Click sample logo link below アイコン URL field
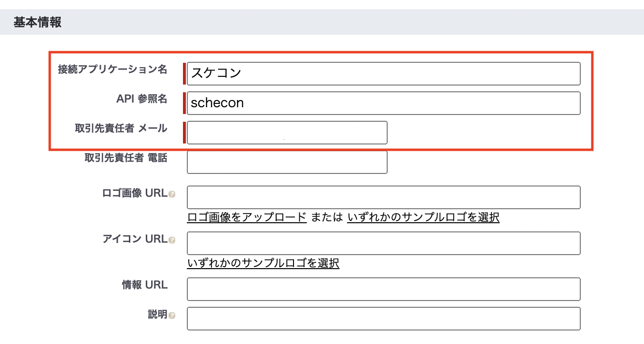Image resolution: width=644 pixels, height=344 pixels. pos(263,263)
